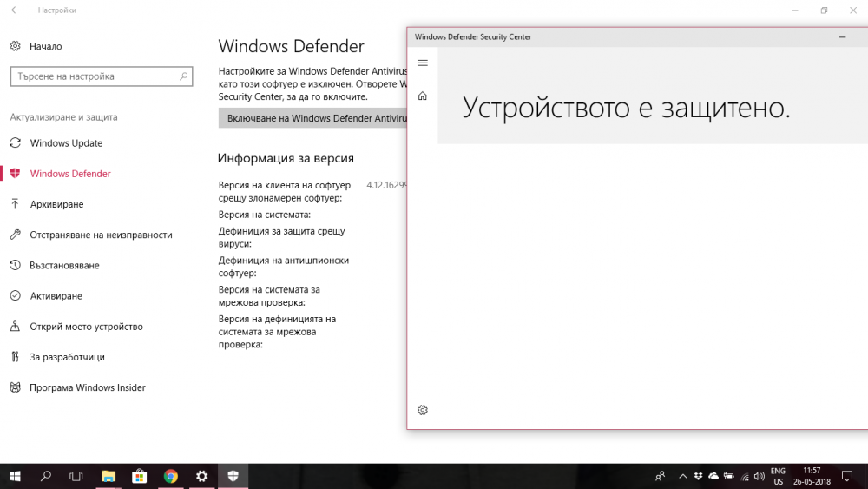This screenshot has width=868, height=489.
Task: Click the Архивиране upload arrow icon
Action: tap(16, 204)
